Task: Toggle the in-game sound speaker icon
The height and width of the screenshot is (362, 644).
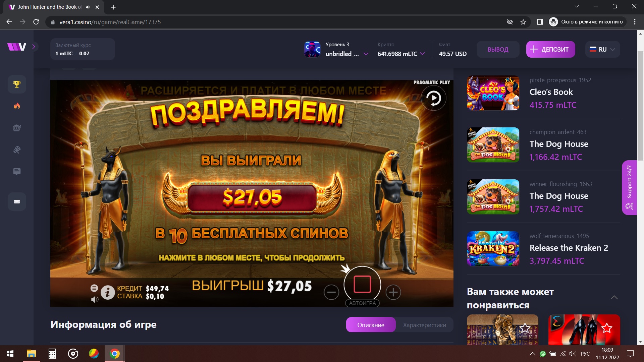Action: [x=95, y=299]
